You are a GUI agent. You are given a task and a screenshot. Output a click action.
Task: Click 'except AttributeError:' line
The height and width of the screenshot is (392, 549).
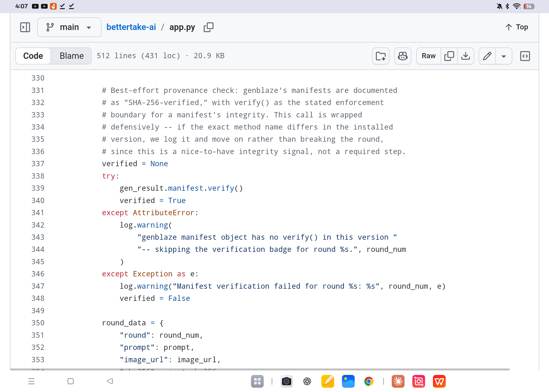click(150, 212)
